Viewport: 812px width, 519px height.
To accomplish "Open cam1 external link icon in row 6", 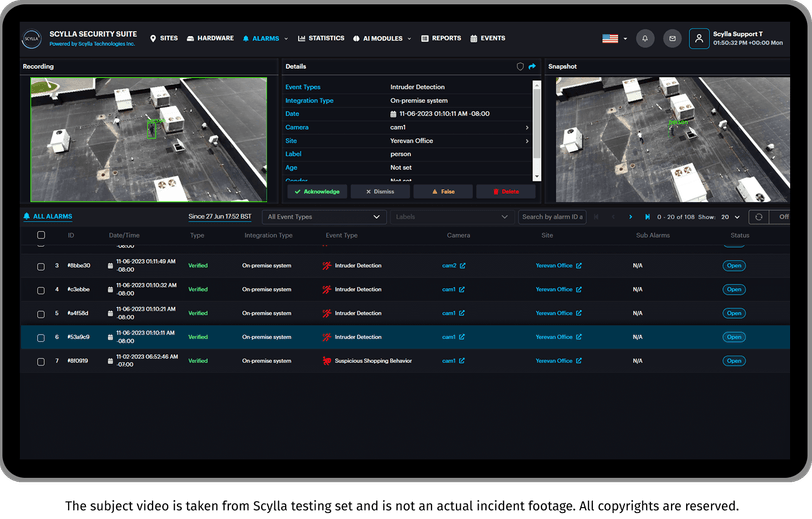I will pyautogui.click(x=461, y=337).
